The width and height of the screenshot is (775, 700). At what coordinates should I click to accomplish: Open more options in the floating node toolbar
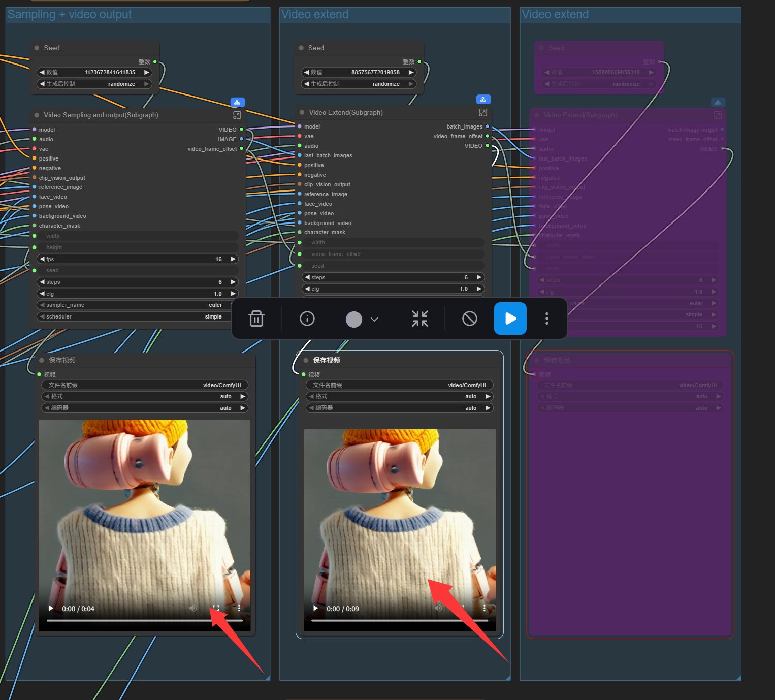coord(546,319)
